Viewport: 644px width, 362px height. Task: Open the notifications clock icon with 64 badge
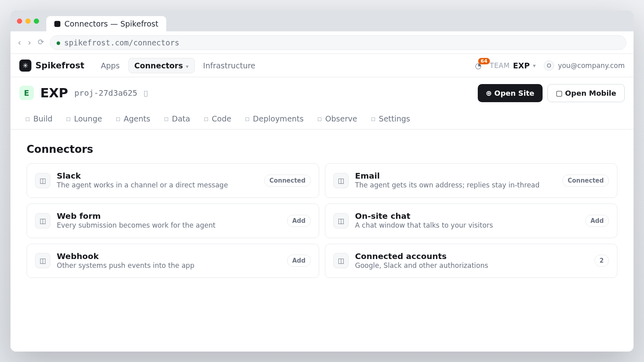click(x=478, y=66)
